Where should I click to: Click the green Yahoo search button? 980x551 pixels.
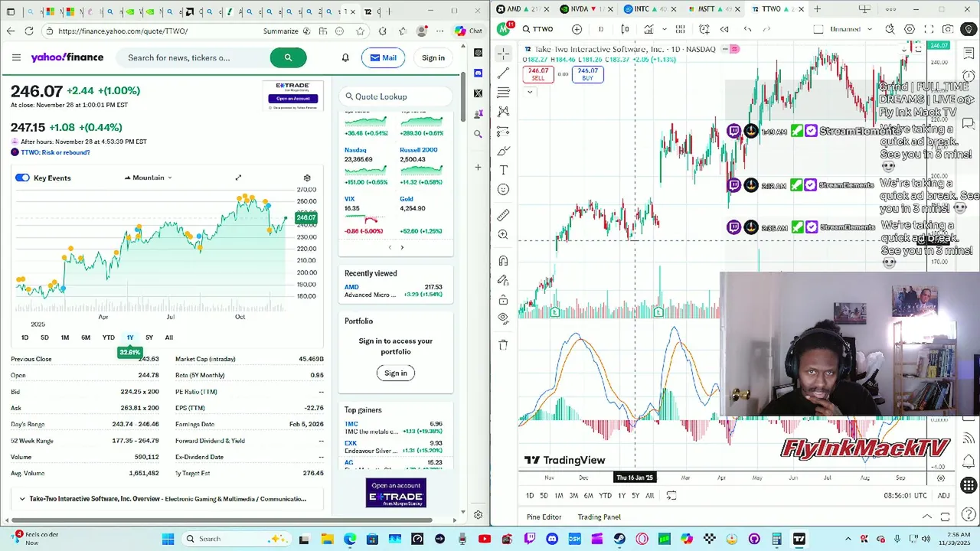(x=288, y=57)
